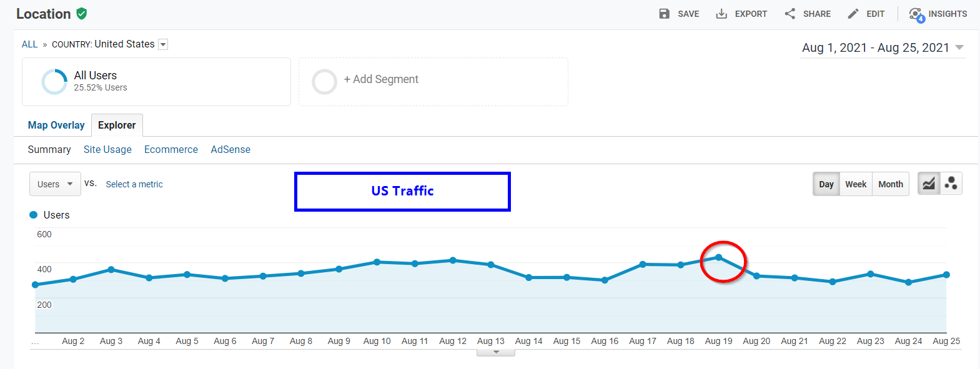Click the Aug 19 data point
The width and height of the screenshot is (980, 369).
pos(718,257)
